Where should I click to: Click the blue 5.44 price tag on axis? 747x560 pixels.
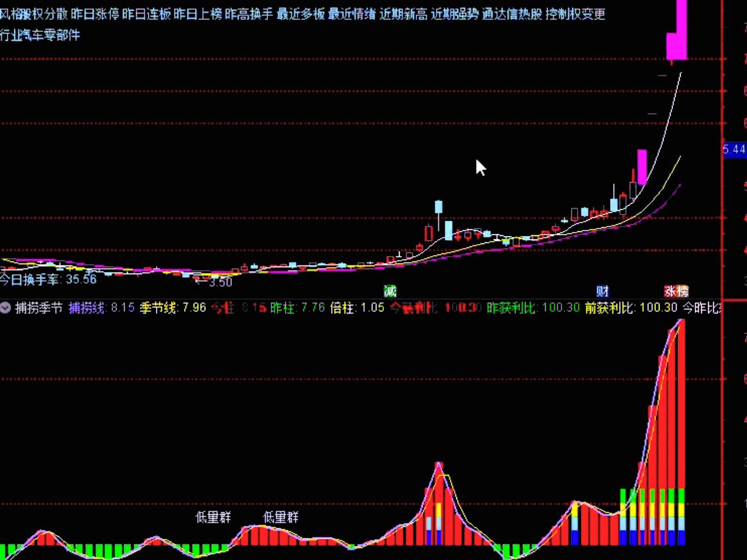click(734, 150)
